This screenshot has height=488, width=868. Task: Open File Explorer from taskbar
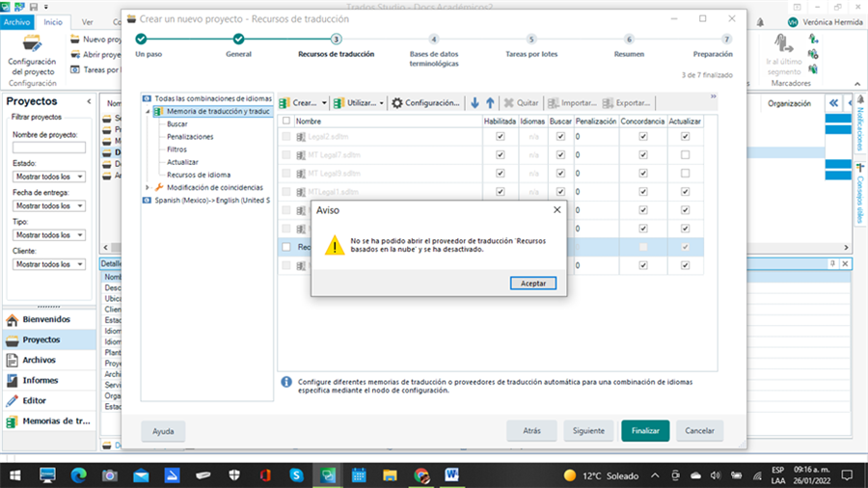point(390,475)
